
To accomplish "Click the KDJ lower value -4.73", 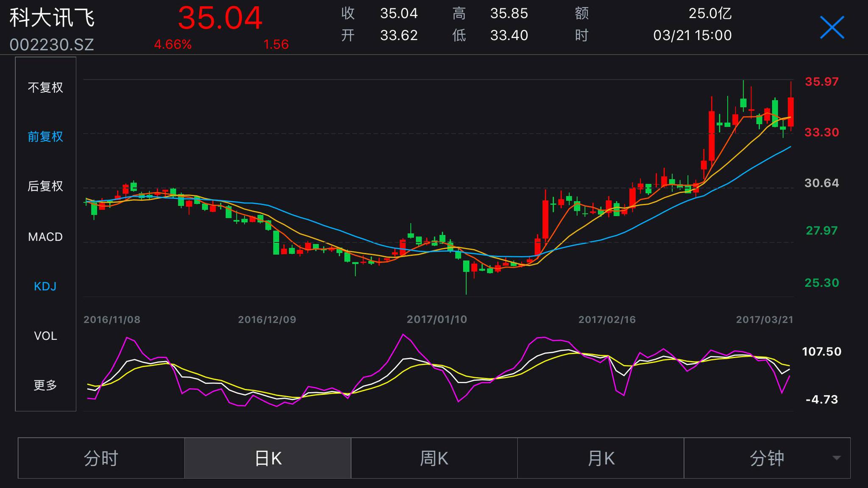I will pos(821,399).
